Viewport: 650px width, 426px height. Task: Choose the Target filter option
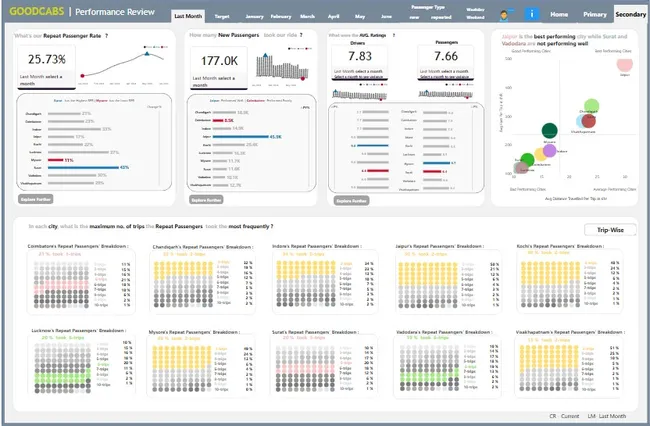click(226, 17)
